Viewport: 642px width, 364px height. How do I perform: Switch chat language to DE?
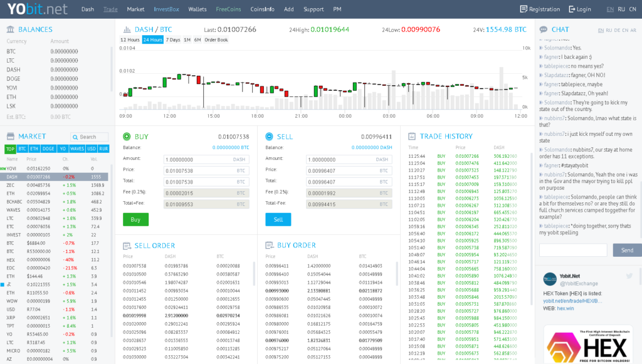click(617, 30)
